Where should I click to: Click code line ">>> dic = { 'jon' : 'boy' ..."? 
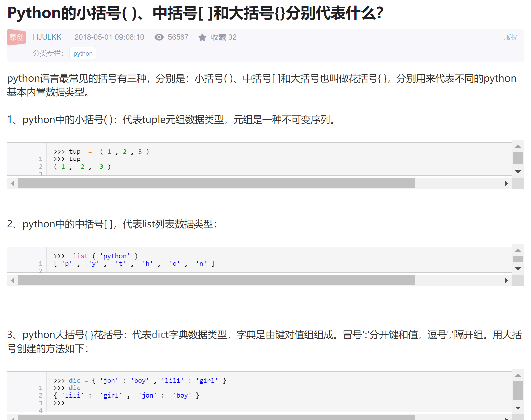click(140, 381)
